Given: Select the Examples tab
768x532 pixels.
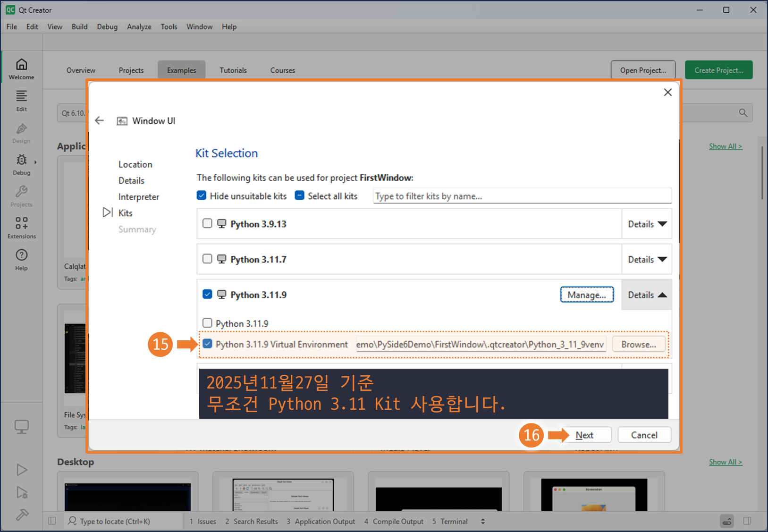Looking at the screenshot, I should point(181,70).
